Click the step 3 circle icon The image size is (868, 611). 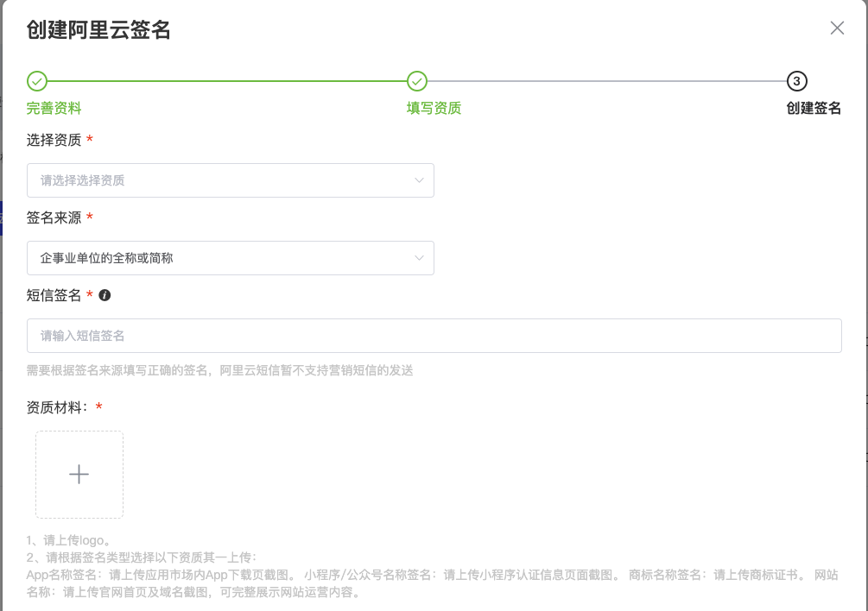coord(796,81)
